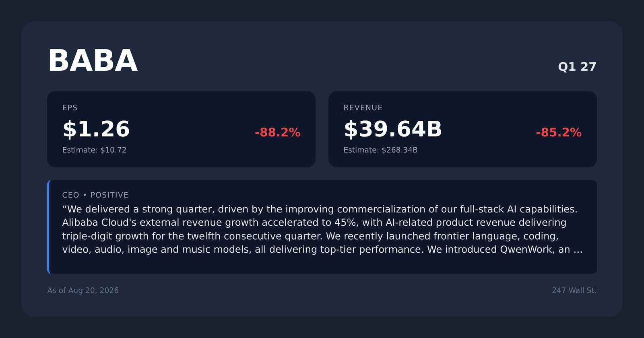Screen dimensions: 644x338
Task: Click the EPS label text
Action: click(x=70, y=108)
